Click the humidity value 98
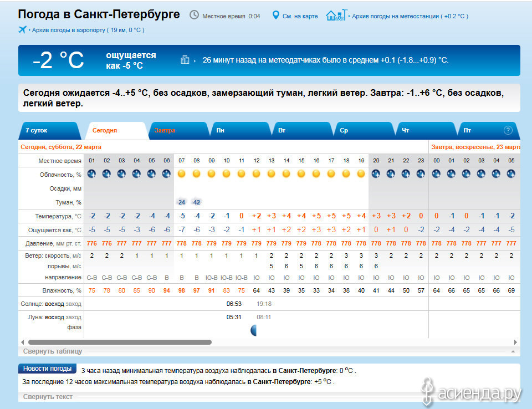 click(x=182, y=290)
